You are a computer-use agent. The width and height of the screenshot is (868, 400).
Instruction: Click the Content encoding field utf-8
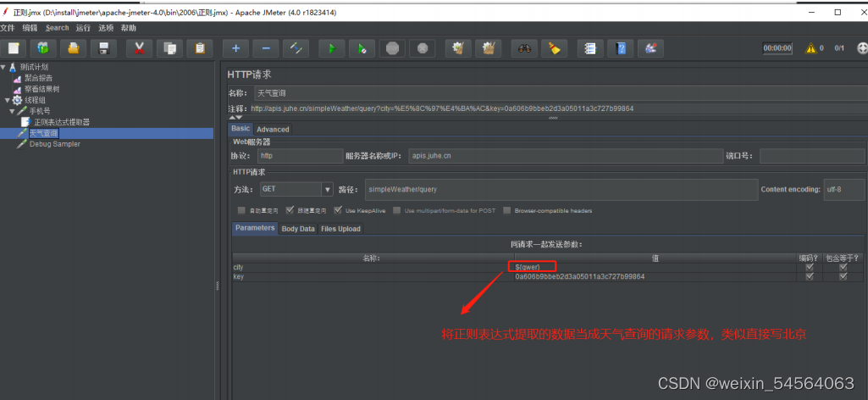844,190
